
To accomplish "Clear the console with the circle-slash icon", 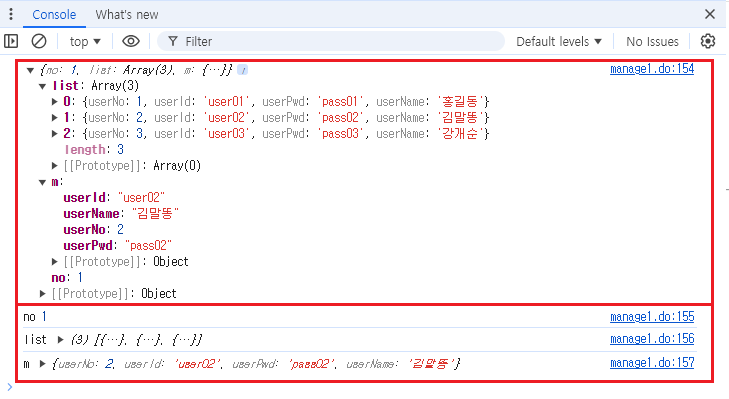I will click(39, 41).
